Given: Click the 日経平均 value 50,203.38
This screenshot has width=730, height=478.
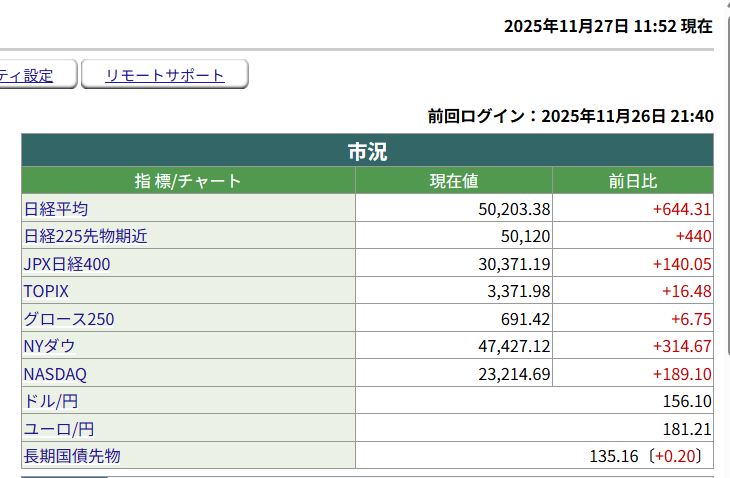Looking at the screenshot, I should [x=515, y=209].
